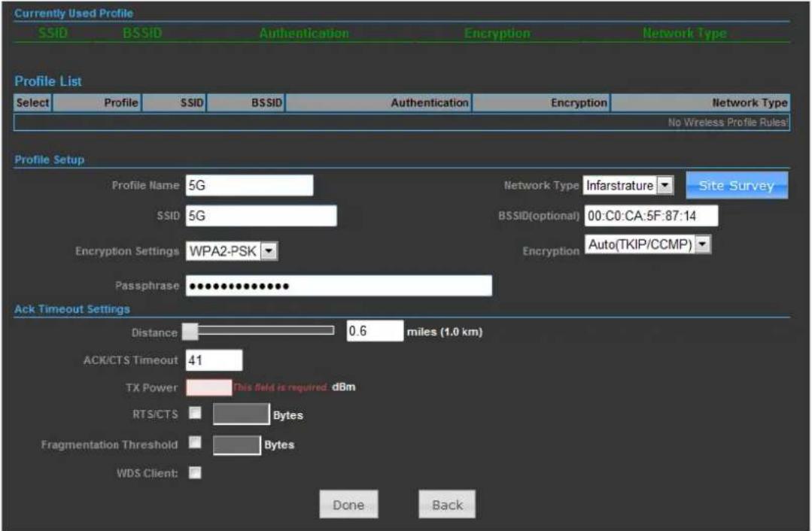Viewport: 812px width, 531px height.
Task: Click the Passphrase input field
Action: (x=339, y=286)
